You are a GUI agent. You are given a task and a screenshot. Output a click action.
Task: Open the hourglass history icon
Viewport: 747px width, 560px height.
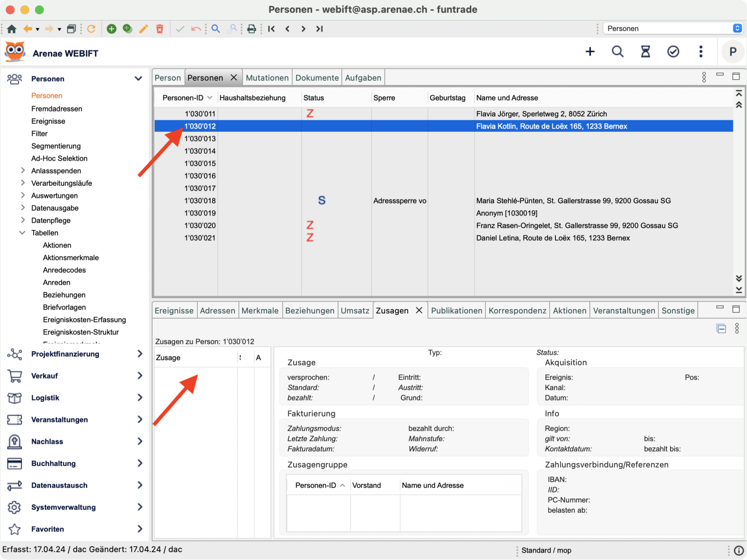pyautogui.click(x=645, y=52)
